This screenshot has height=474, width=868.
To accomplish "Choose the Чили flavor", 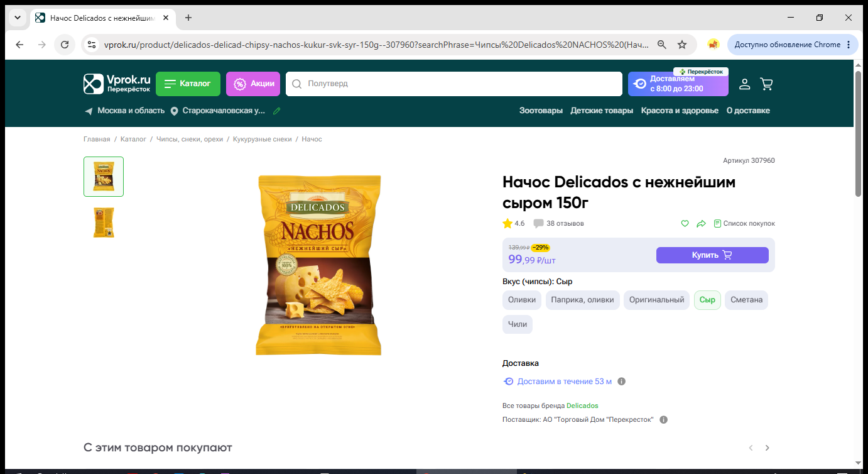I will click(518, 324).
